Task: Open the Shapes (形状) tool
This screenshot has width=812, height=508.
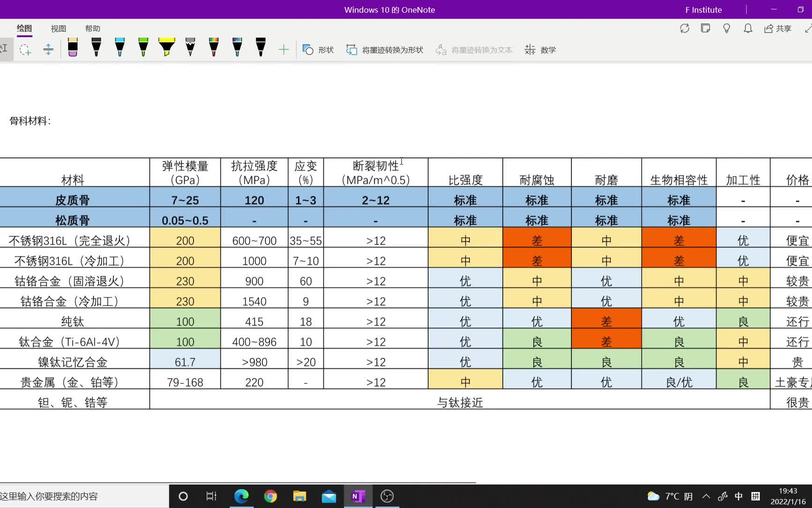Action: click(318, 50)
